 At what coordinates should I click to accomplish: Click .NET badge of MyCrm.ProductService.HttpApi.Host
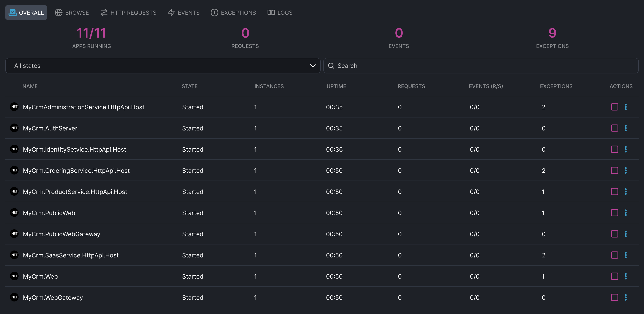coord(14,191)
